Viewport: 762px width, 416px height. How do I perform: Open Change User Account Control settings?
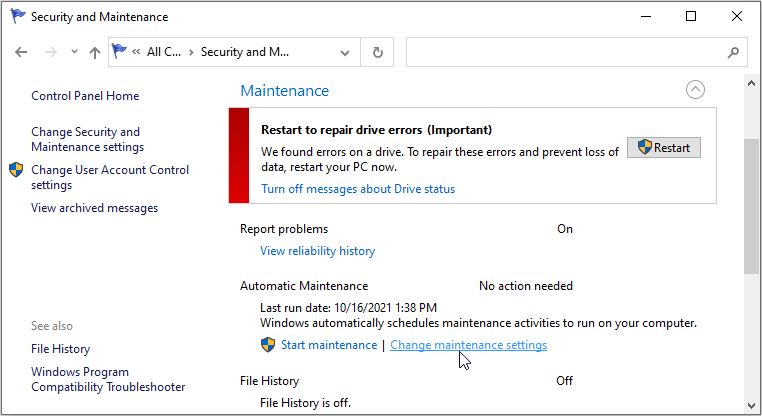click(110, 177)
